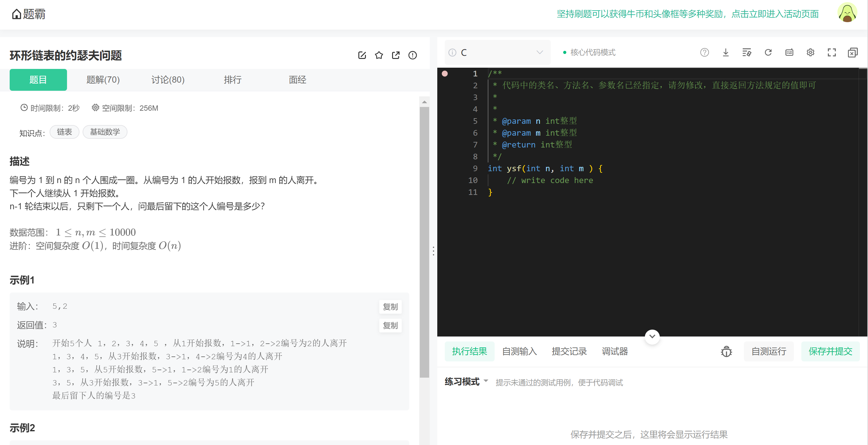This screenshot has width=868, height=445.
Task: Open the C language dropdown
Action: coord(498,53)
